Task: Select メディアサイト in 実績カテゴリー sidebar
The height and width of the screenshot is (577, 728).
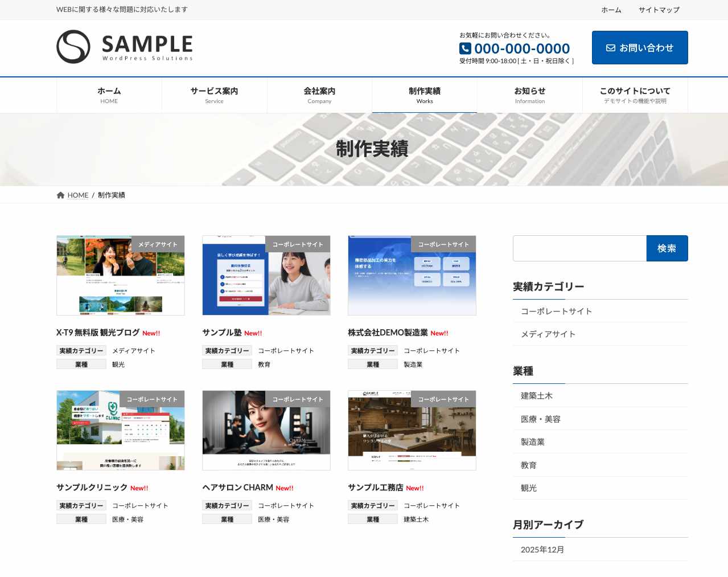Action: tap(548, 334)
